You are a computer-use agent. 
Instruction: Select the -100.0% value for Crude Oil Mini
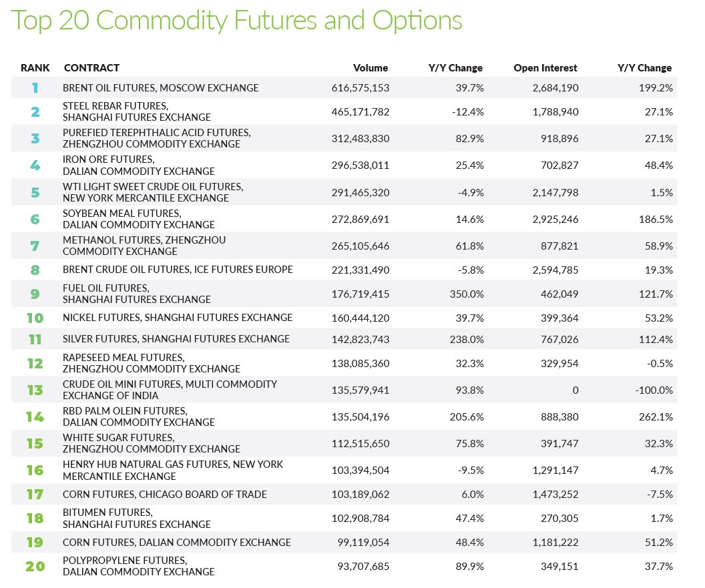coord(654,390)
